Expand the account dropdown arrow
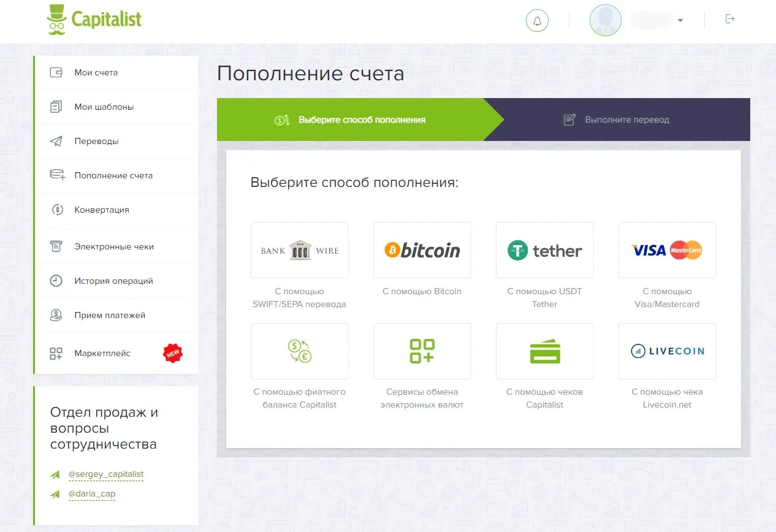 point(680,21)
